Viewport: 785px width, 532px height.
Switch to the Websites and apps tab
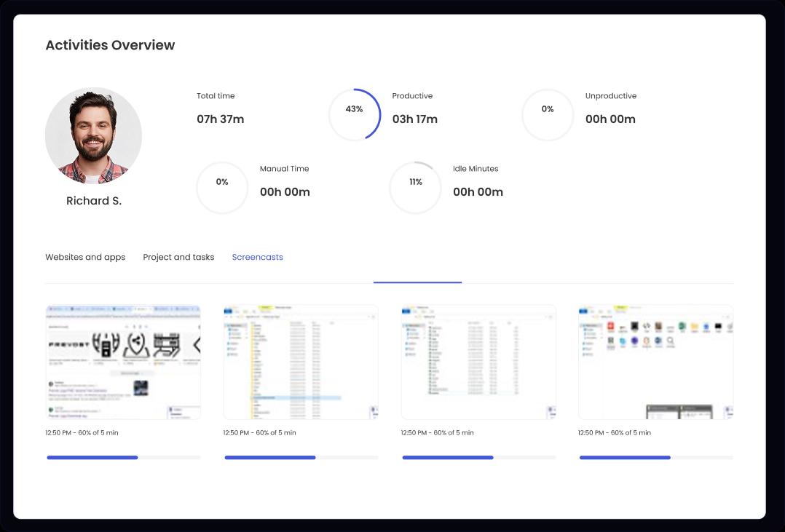pos(85,257)
